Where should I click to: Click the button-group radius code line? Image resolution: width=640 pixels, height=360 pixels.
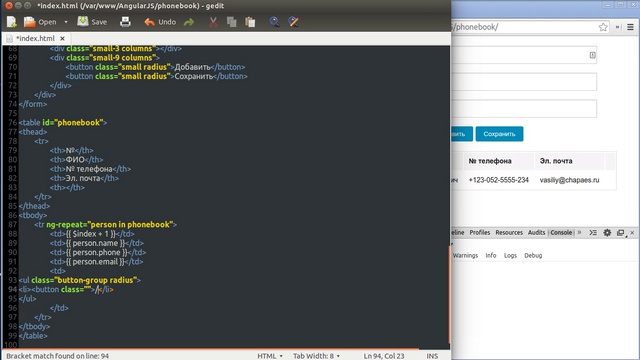click(80, 280)
